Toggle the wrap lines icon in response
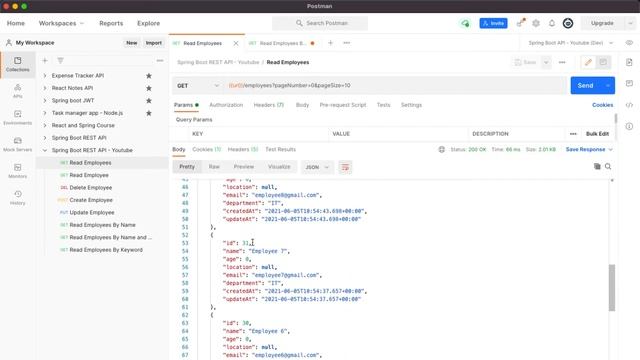Image resolution: width=640 pixels, height=360 pixels. [x=345, y=167]
